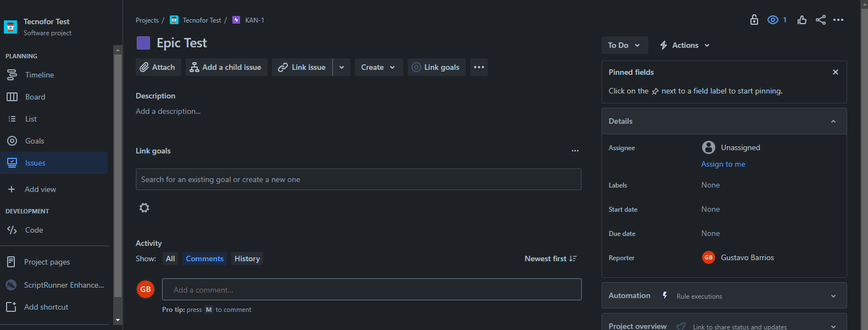Click the Assign to me link
Viewport: 868px width, 330px height.
pos(723,164)
